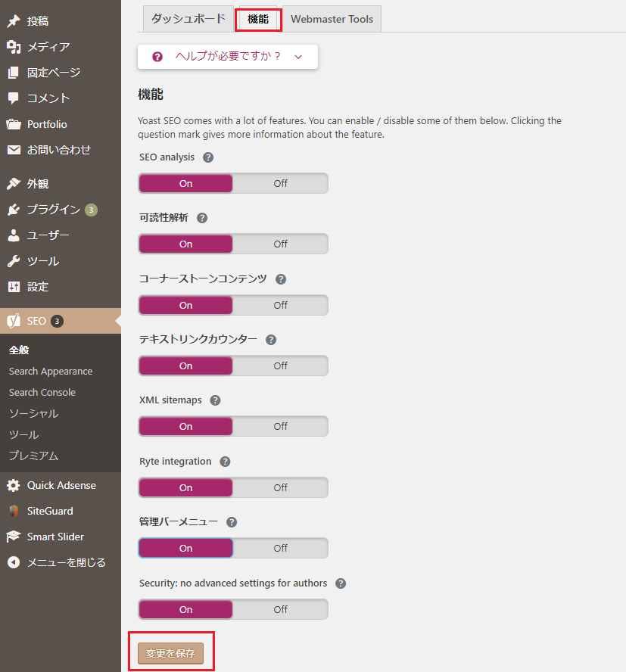The height and width of the screenshot is (672, 626).
Task: Select On for SEO analysis
Action: click(185, 183)
